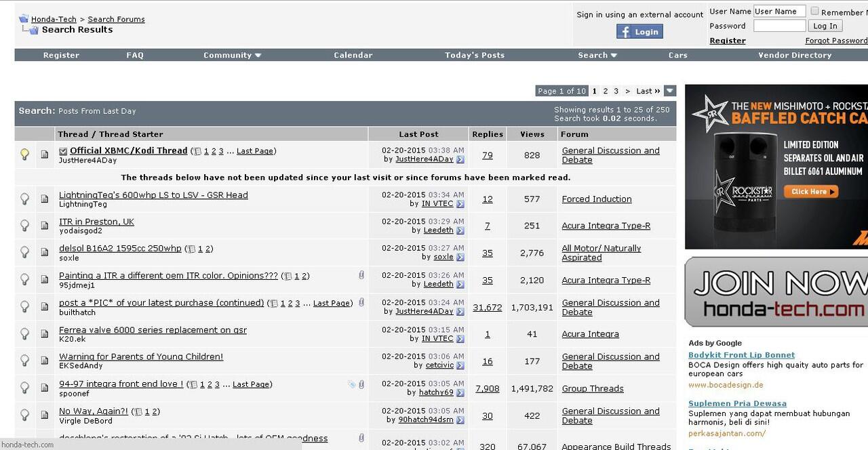The height and width of the screenshot is (450, 868).
Task: Click last-post arrow beside 90hatch94dsm
Action: click(460, 420)
